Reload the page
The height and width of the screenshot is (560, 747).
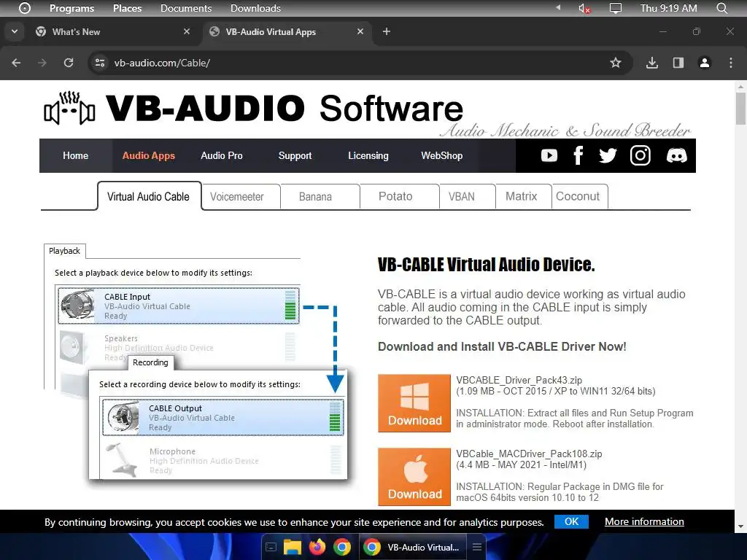(69, 63)
